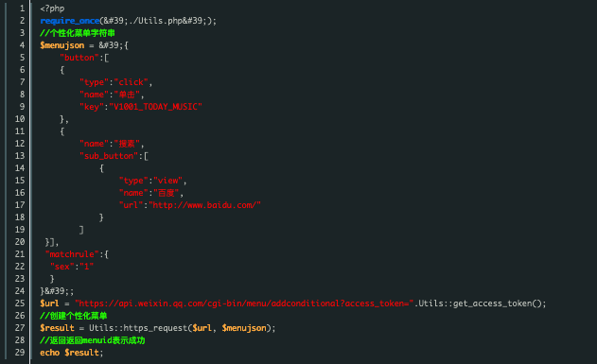Click the <?php opening tag

(x=52, y=9)
